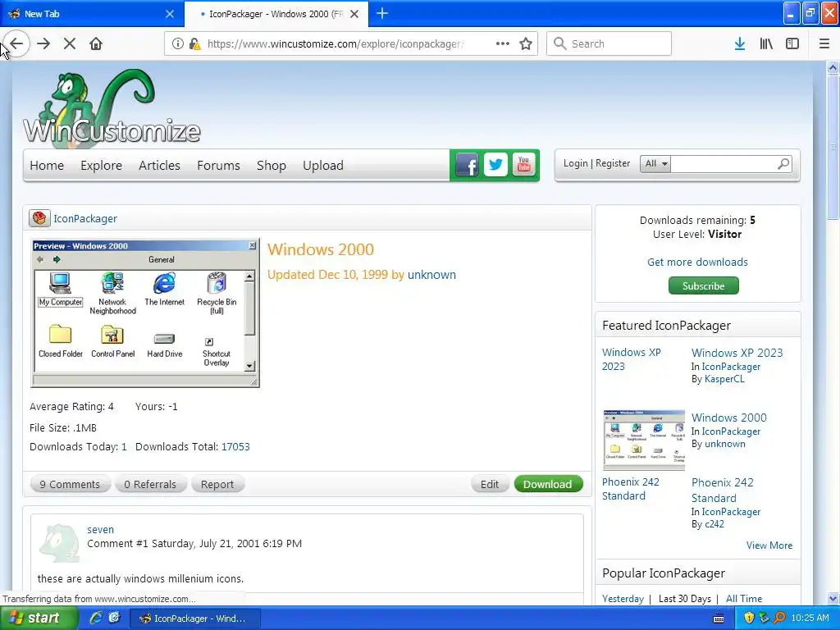The height and width of the screenshot is (630, 840).
Task: Click the site search magnifier icon
Action: [783, 164]
